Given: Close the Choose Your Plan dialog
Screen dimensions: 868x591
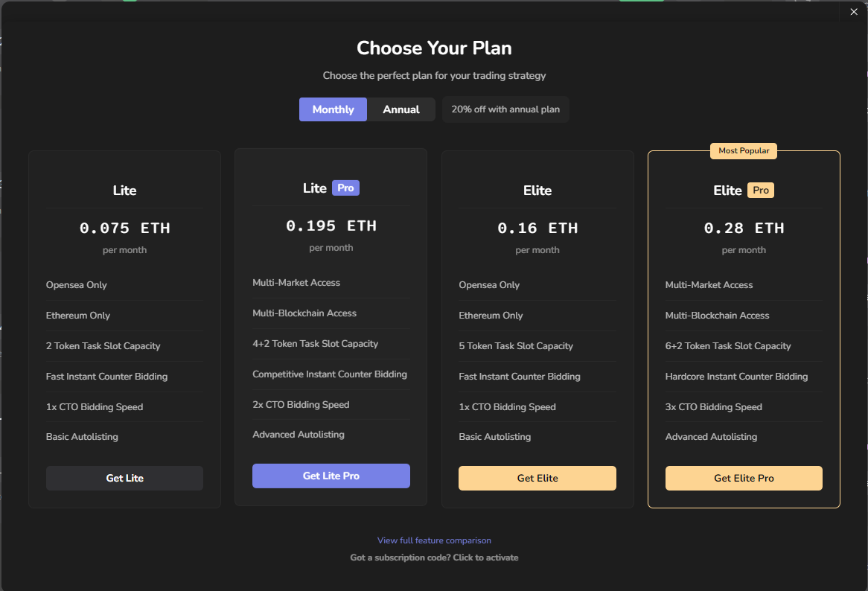Looking at the screenshot, I should (853, 11).
